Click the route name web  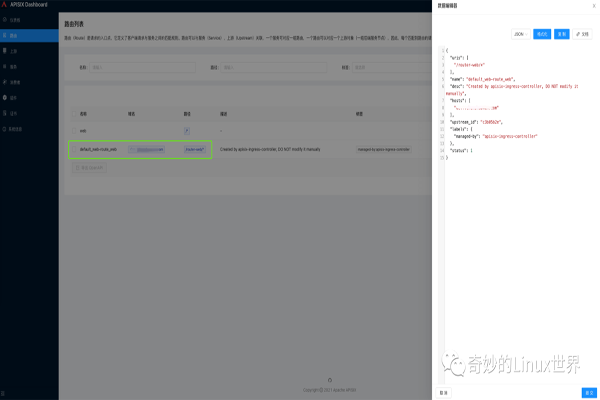[x=83, y=131]
